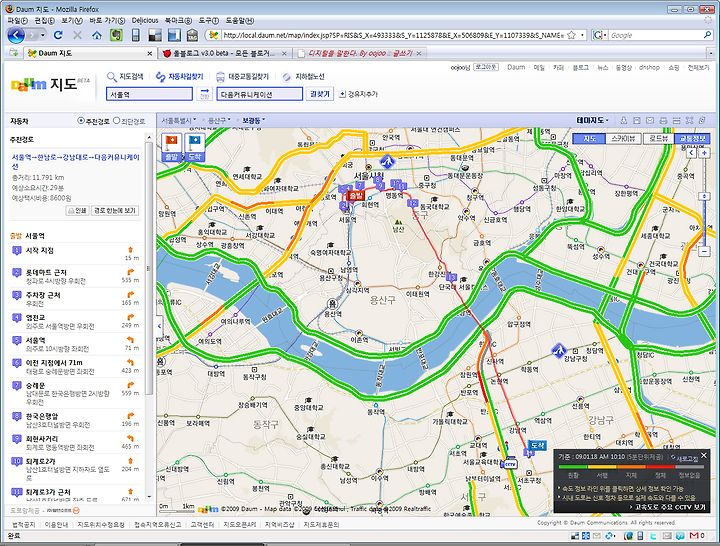
Task: Switch to the 지하철노선 subway tab
Action: (x=303, y=76)
